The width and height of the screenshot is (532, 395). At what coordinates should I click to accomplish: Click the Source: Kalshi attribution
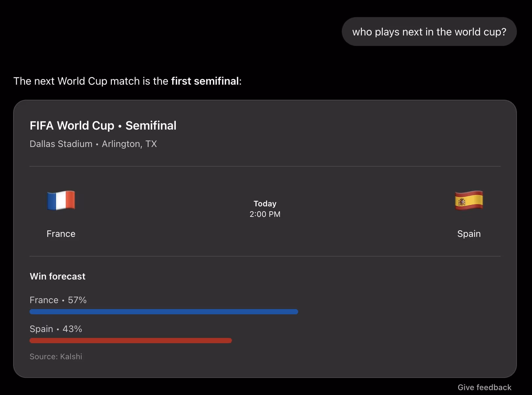pos(56,357)
